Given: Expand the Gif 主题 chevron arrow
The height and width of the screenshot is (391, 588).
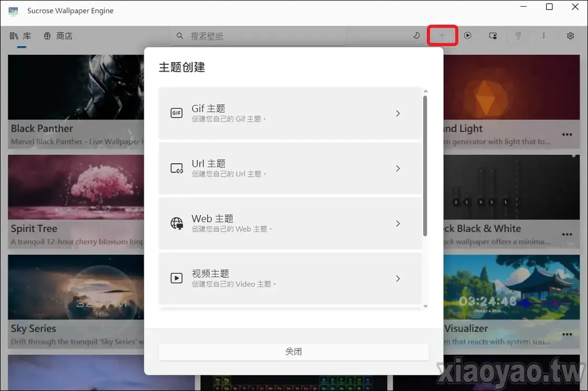Looking at the screenshot, I should pyautogui.click(x=398, y=113).
